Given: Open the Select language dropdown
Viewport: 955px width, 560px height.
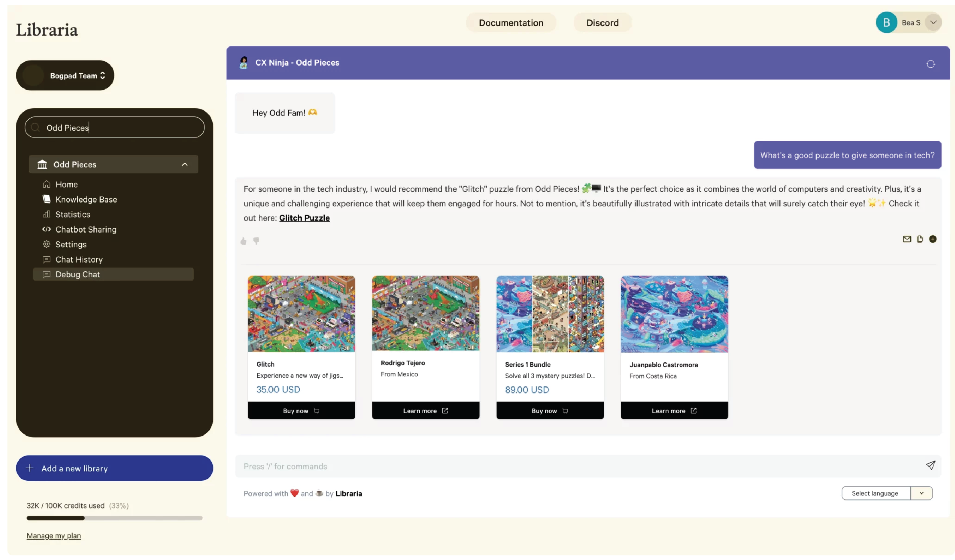Looking at the screenshot, I should tap(887, 493).
